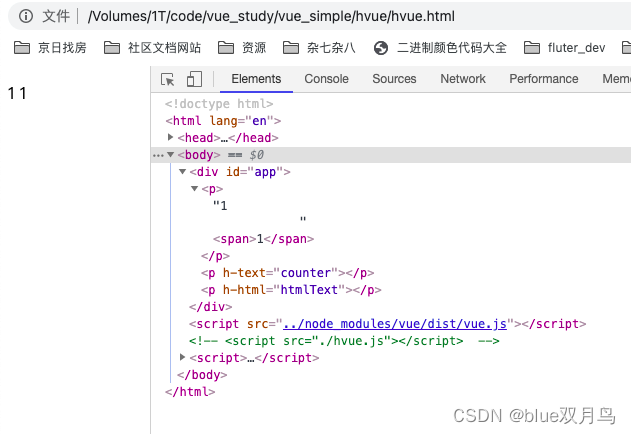Image resolution: width=631 pixels, height=434 pixels.
Task: Open the 社区文档网站 bookmark folder
Action: (152, 48)
